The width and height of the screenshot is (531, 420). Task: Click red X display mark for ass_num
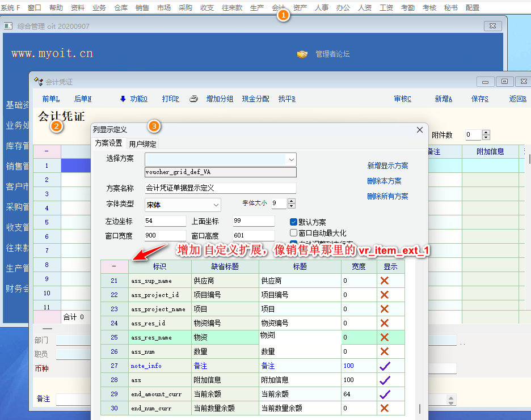[384, 351]
